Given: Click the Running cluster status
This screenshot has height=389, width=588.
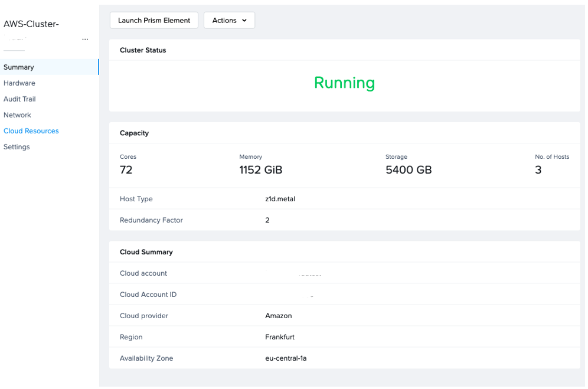Looking at the screenshot, I should (x=344, y=83).
